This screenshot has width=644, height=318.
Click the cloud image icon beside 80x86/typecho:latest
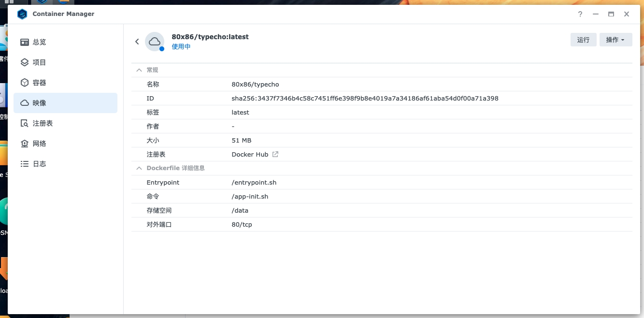click(x=155, y=42)
